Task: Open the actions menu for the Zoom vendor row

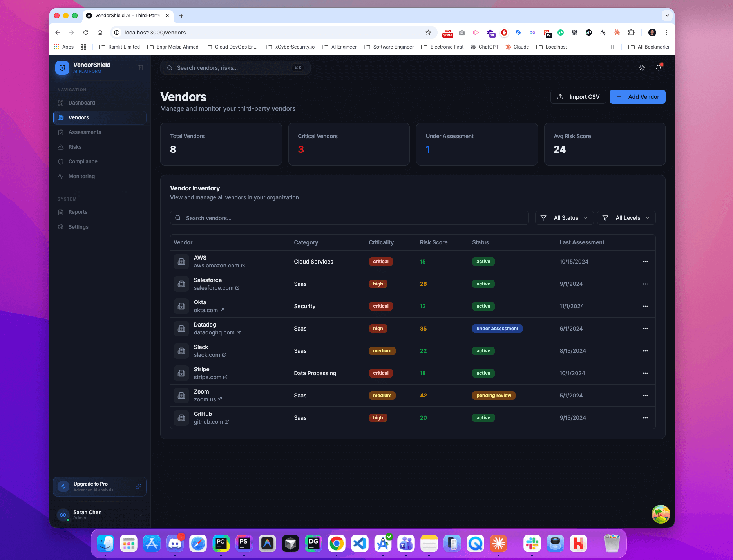Action: pos(645,396)
